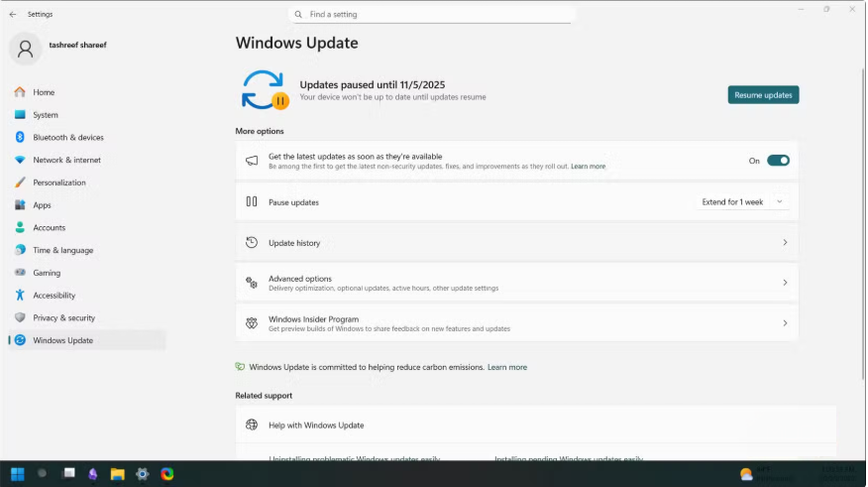
Task: Turn off the latest updates toggle
Action: click(x=778, y=161)
